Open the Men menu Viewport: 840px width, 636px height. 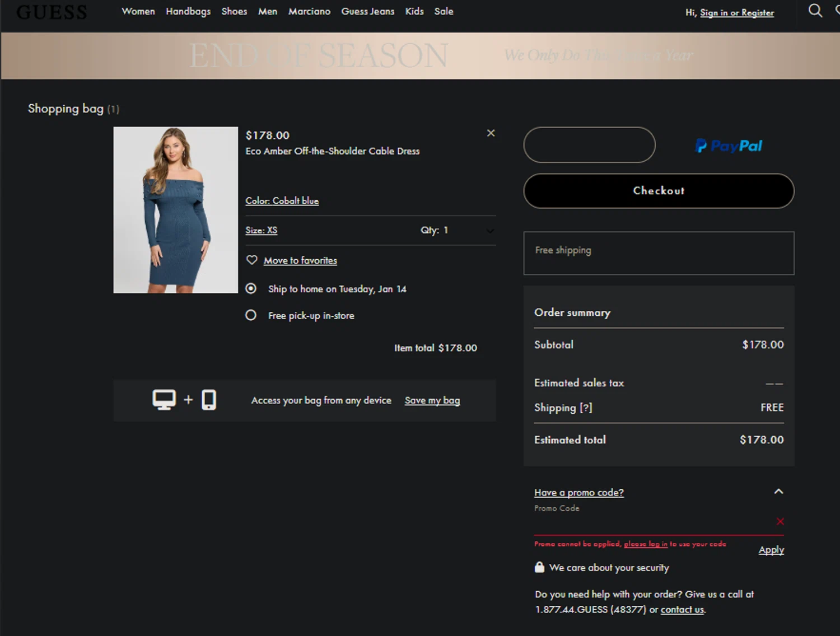[x=268, y=11]
